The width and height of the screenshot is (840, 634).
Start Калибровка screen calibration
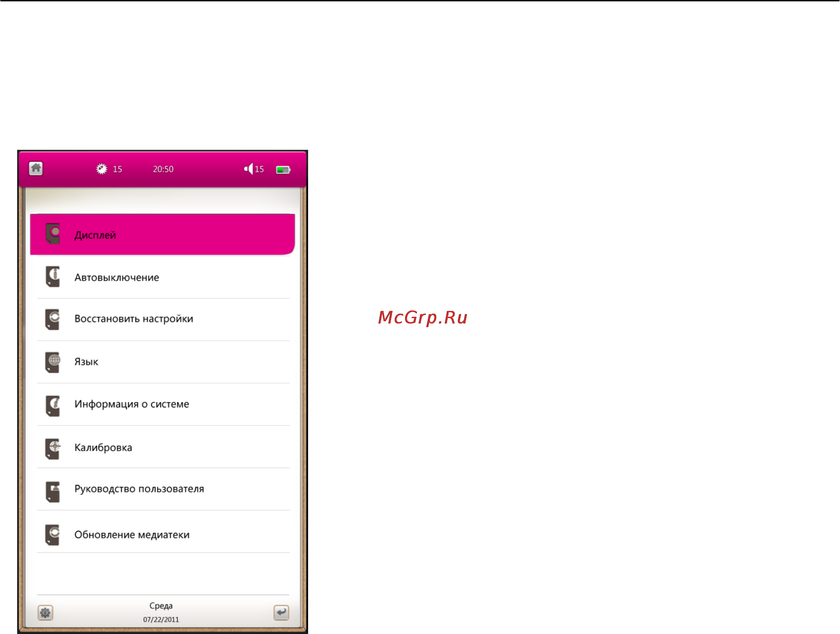163,447
